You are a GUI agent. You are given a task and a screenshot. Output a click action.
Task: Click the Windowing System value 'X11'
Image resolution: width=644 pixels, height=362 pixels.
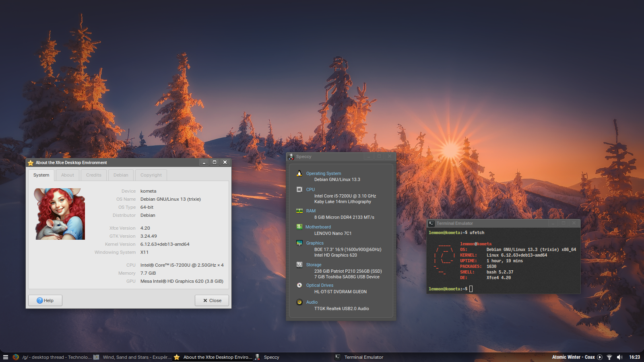[144, 252]
